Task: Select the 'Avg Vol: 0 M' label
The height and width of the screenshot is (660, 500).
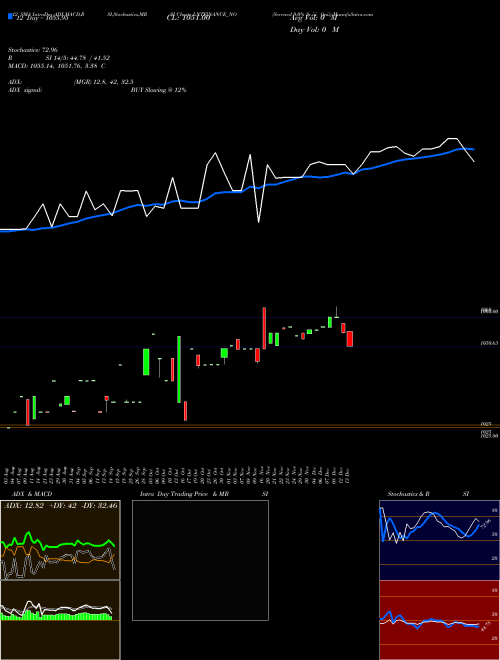Action: (314, 18)
